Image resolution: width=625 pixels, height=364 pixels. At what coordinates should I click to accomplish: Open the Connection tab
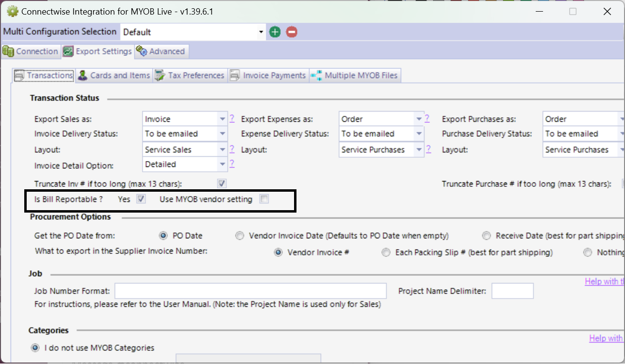pos(31,51)
